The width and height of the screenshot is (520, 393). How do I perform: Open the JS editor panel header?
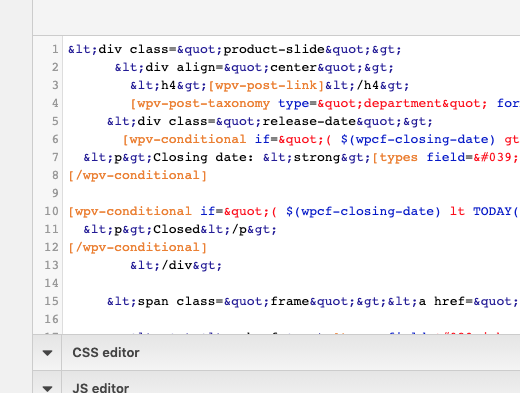[x=276, y=382]
